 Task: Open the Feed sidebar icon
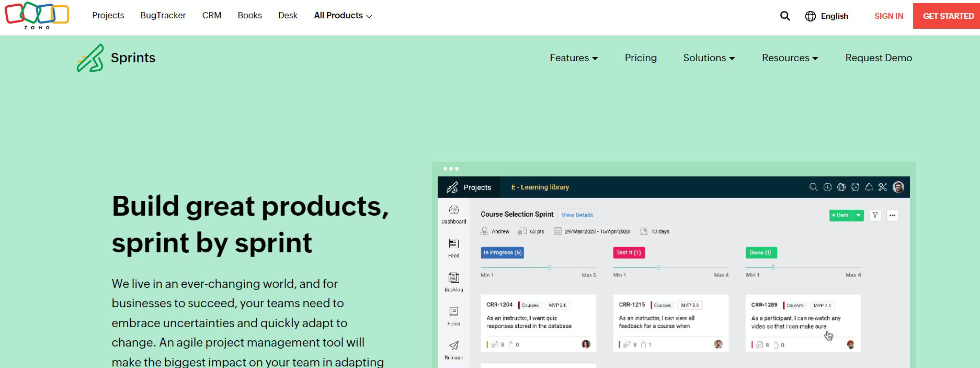(454, 244)
